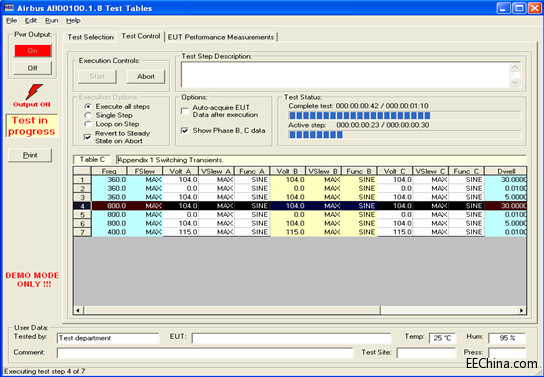
Task: Open the Run menu
Action: 52,20
